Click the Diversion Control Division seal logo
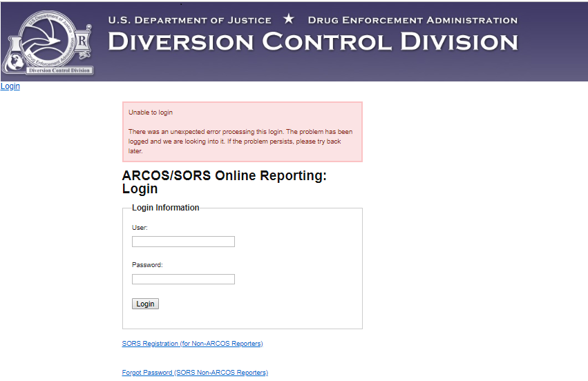This screenshot has height=381, width=588. pyautogui.click(x=48, y=43)
